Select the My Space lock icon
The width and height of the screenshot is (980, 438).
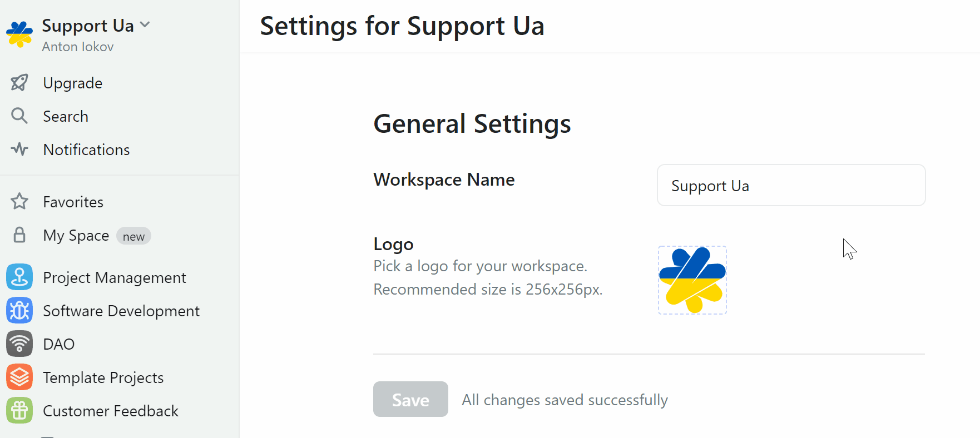(x=19, y=235)
